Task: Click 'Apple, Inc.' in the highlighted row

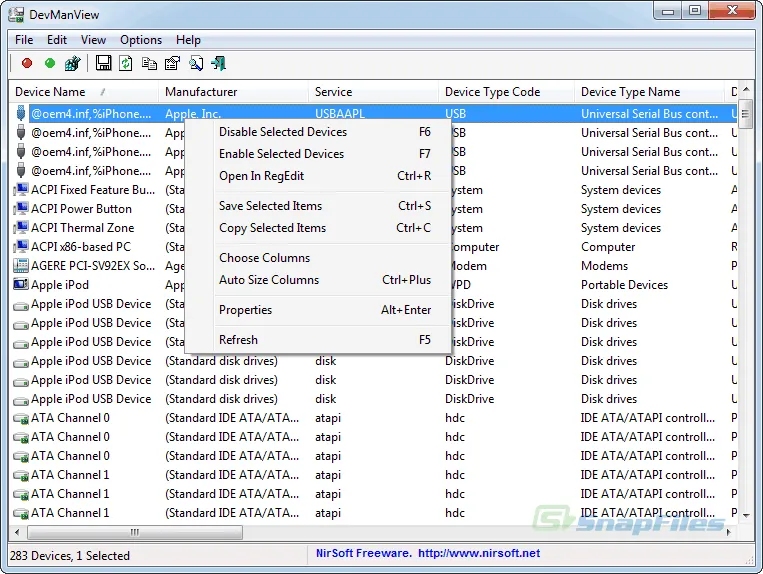Action: pyautogui.click(x=193, y=114)
